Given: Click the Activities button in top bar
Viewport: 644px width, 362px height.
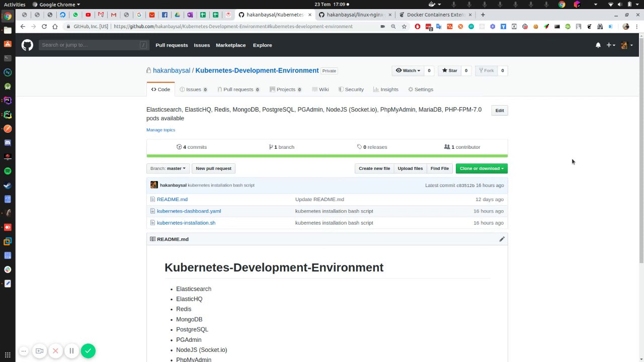Looking at the screenshot, I should [x=15, y=4].
